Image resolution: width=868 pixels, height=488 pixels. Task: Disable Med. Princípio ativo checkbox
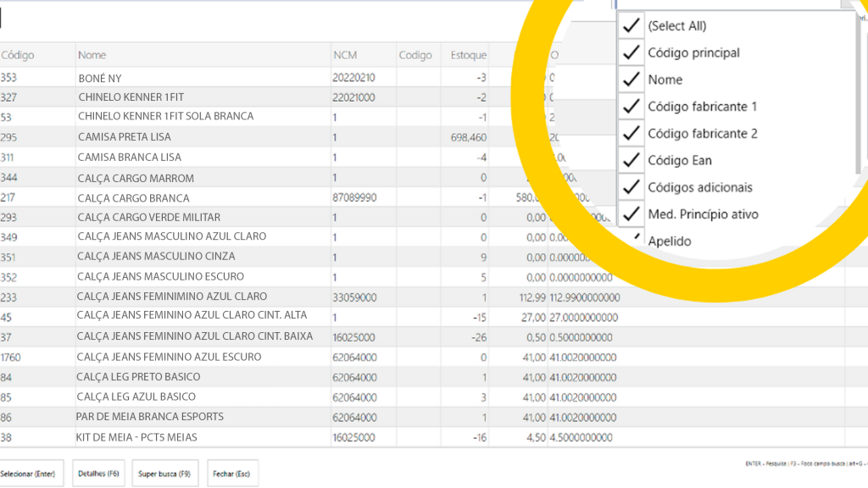pyautogui.click(x=631, y=214)
